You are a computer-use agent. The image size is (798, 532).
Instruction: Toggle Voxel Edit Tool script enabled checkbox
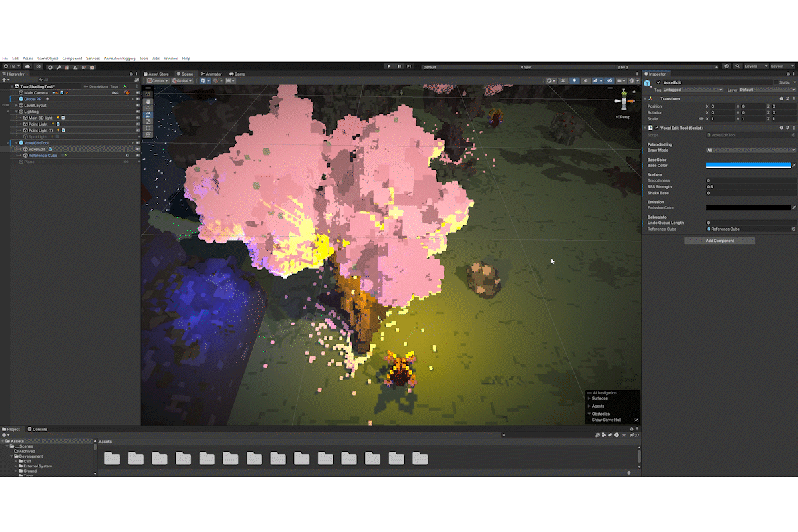[656, 128]
